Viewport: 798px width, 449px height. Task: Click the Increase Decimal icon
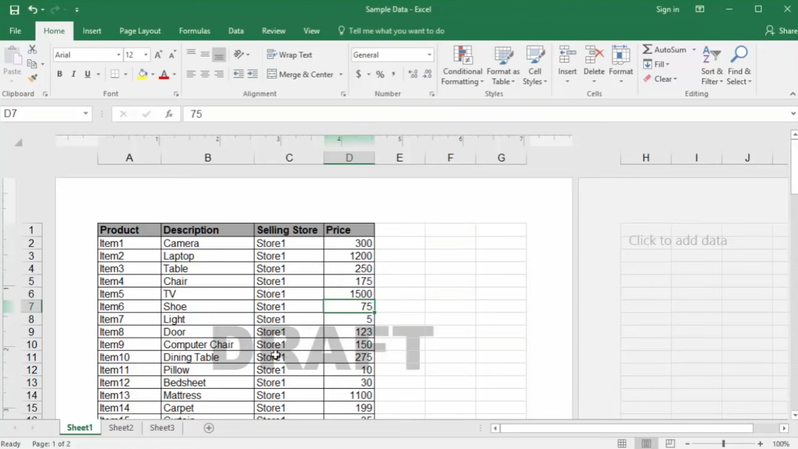tap(413, 74)
